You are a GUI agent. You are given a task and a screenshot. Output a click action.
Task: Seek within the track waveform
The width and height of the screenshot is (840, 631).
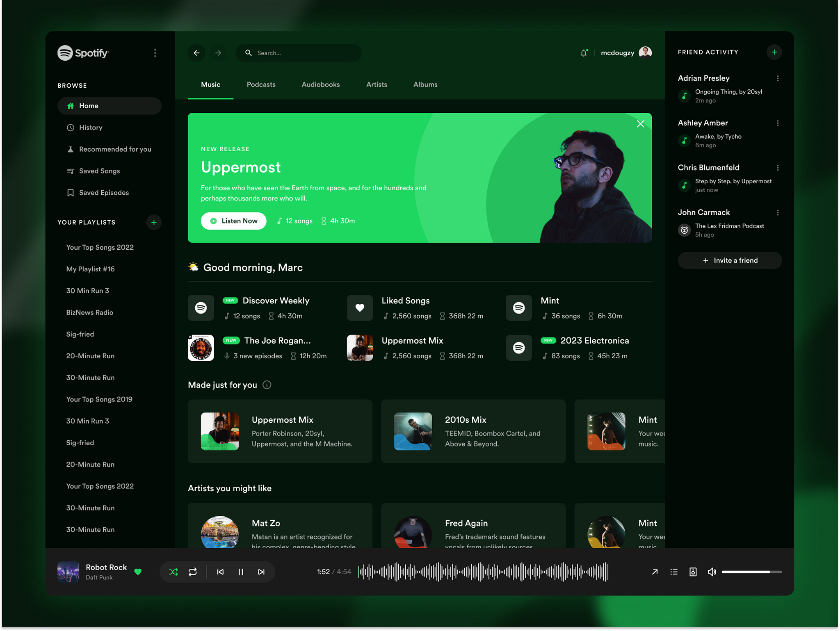click(x=483, y=572)
